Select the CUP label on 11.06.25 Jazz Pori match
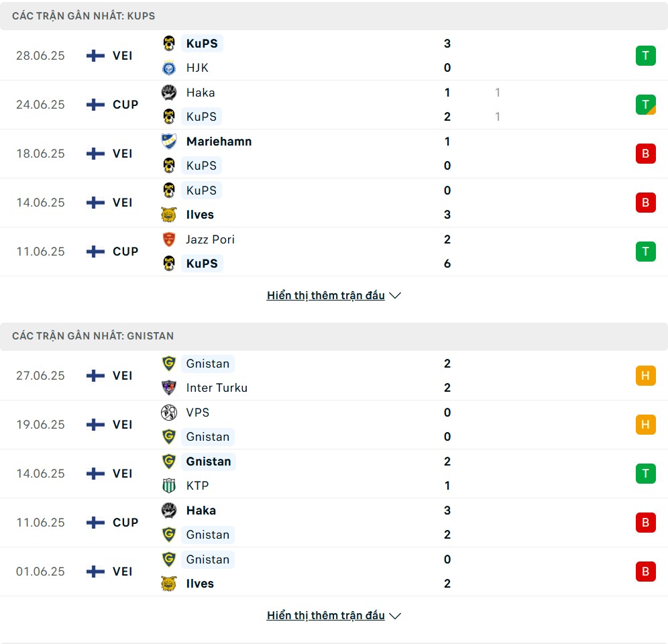This screenshot has height=644, width=668. [x=125, y=252]
